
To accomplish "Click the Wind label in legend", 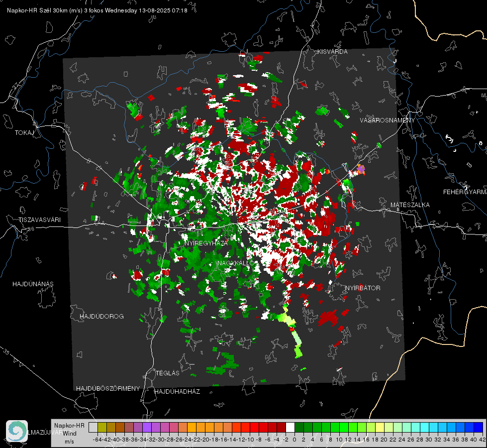I will point(70,434).
